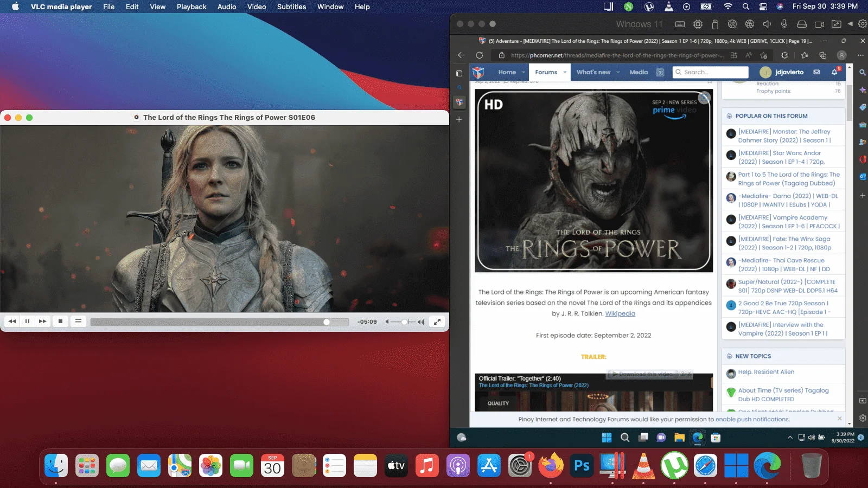The image size is (868, 488).
Task: Click Parallels USB device icon
Action: (x=715, y=24)
